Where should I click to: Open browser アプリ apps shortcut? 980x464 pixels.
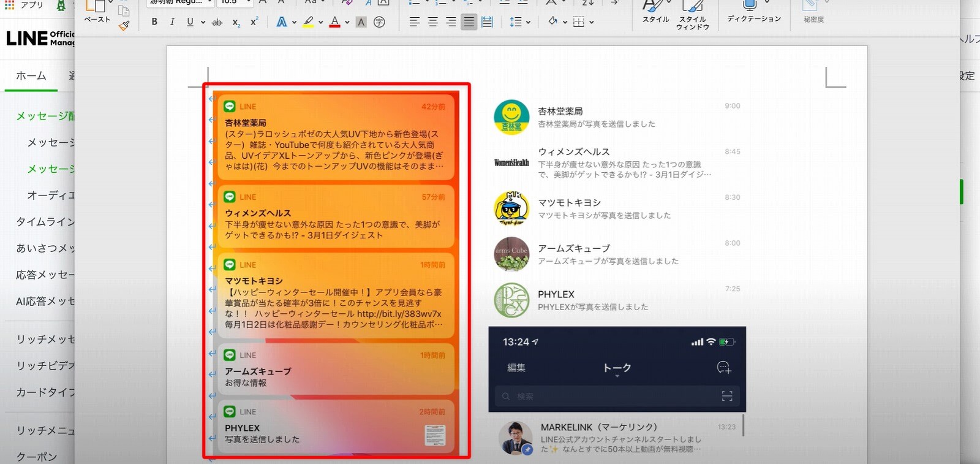(23, 5)
